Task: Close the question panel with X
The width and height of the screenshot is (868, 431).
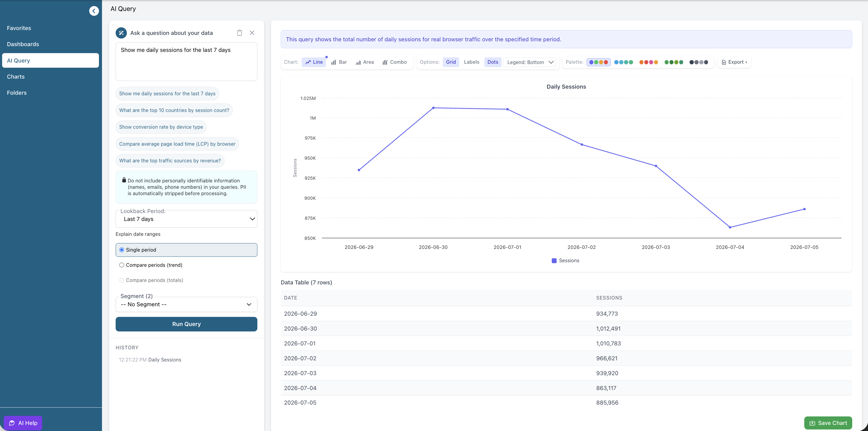Action: 252,33
